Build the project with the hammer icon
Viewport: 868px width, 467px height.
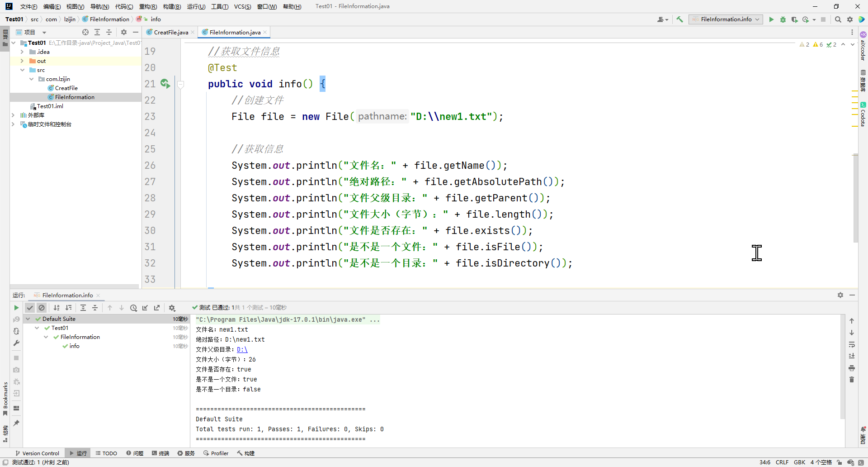tap(679, 19)
